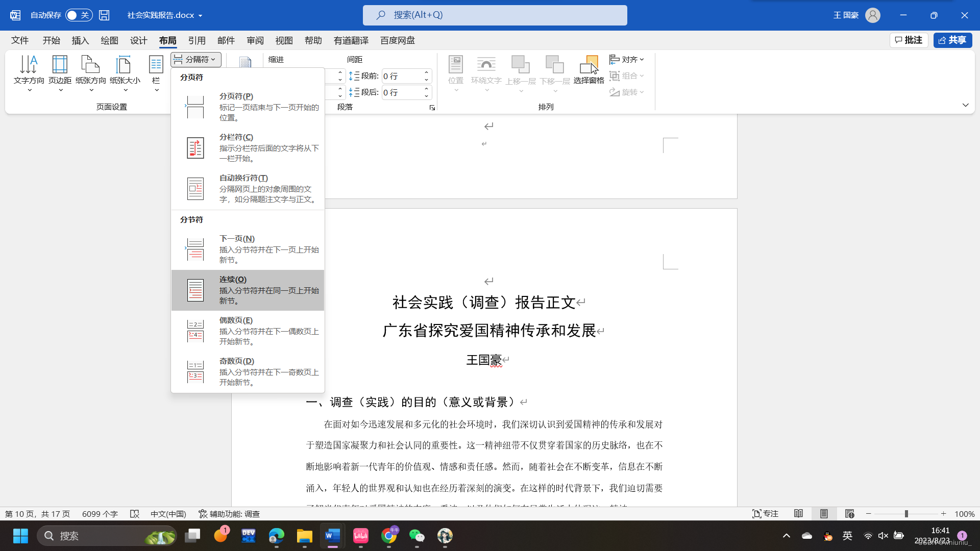
Task: Click the paragraph dialog launcher icon
Action: [x=432, y=108]
